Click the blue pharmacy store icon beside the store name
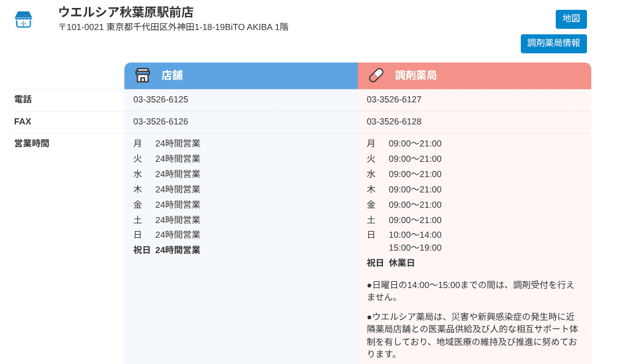This screenshot has width=617, height=364. (23, 20)
